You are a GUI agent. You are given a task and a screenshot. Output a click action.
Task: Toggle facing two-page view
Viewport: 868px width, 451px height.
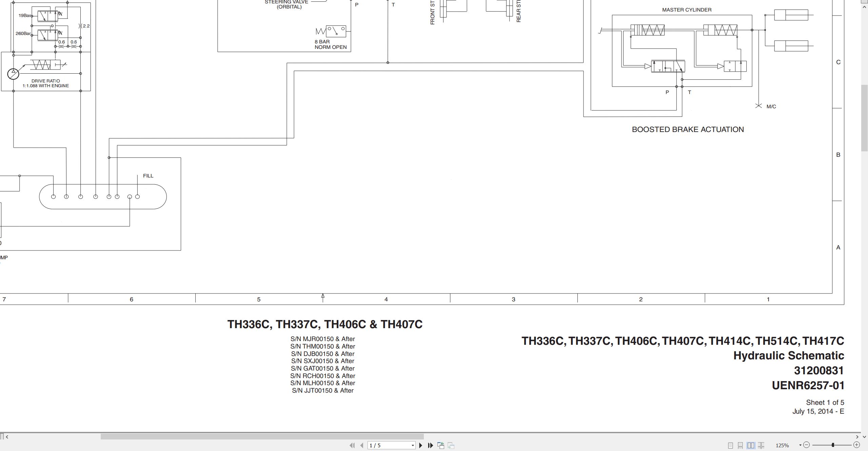(751, 445)
